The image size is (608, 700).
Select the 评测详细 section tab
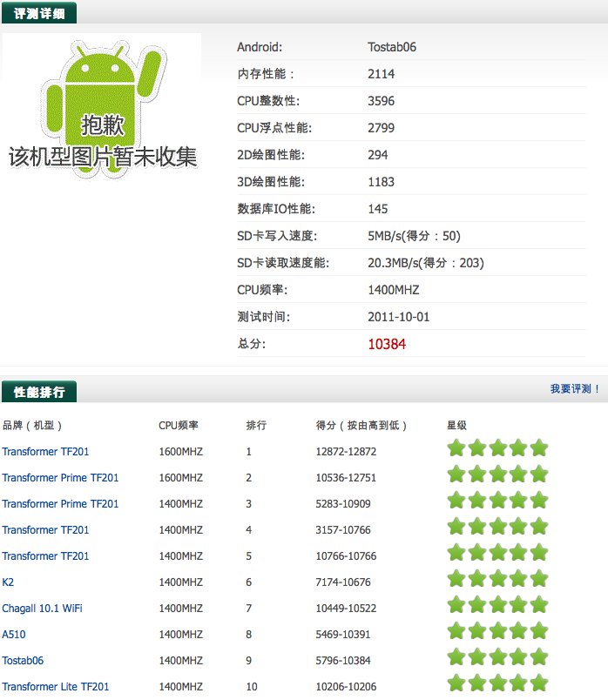click(39, 13)
